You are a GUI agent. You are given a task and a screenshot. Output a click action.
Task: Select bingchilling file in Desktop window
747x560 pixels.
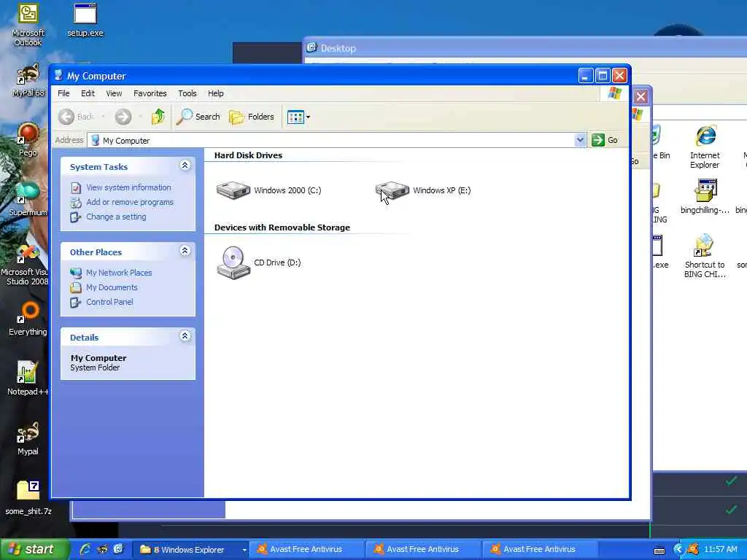pos(705,197)
